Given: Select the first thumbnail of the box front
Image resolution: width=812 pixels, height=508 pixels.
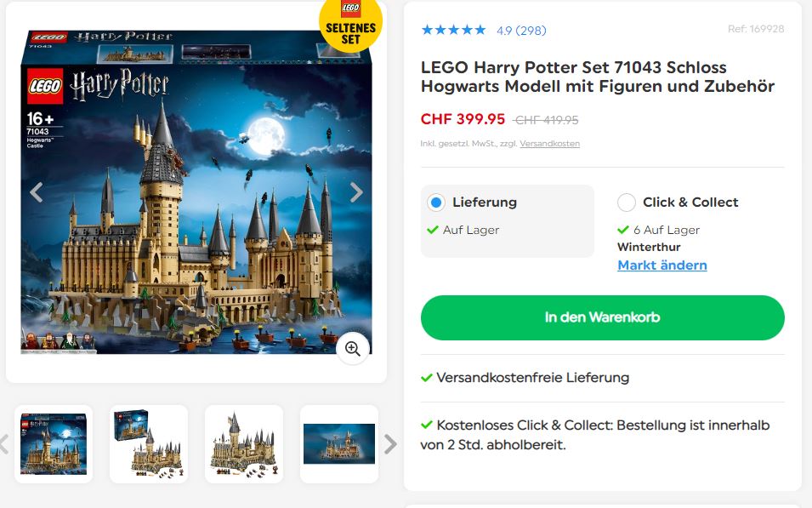Looking at the screenshot, I should [54, 444].
